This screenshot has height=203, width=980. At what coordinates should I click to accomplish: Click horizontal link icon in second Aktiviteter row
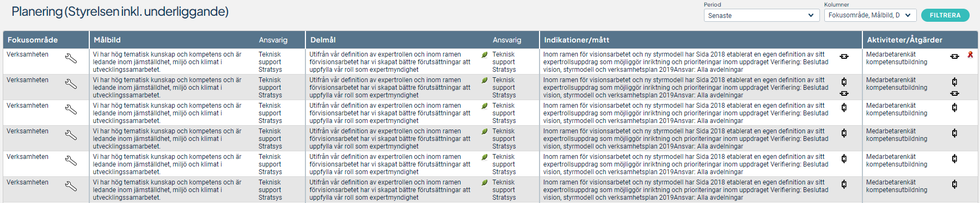point(954,93)
